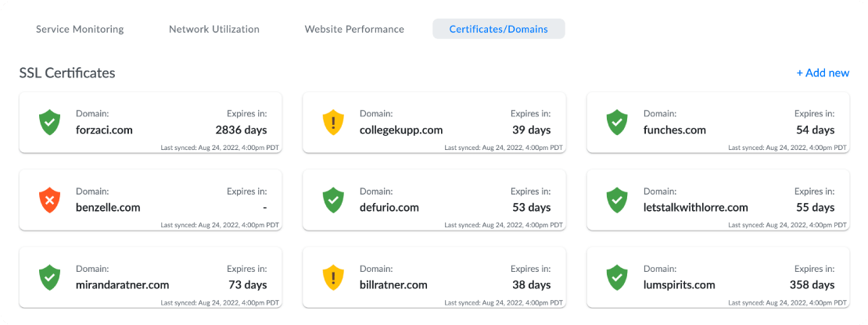Click the yellow warning shield for collegekupp.com
This screenshot has width=868, height=325.
[333, 123]
